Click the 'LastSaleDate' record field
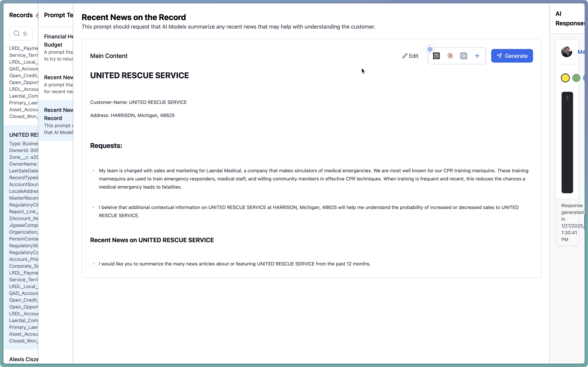Image resolution: width=588 pixels, height=367 pixels. pyautogui.click(x=24, y=171)
